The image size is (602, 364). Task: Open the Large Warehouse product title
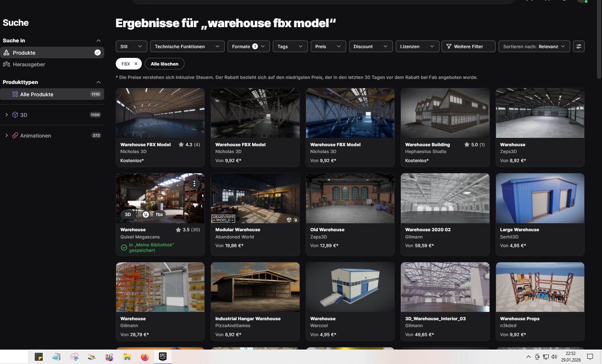click(520, 230)
